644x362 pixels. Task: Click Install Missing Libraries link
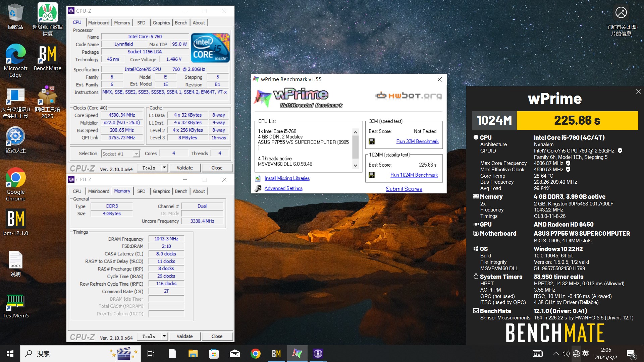tap(287, 179)
